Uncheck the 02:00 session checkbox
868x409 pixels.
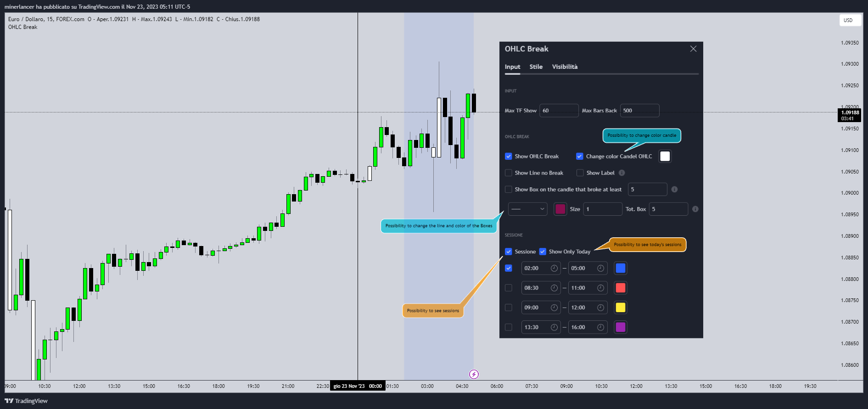[508, 268]
